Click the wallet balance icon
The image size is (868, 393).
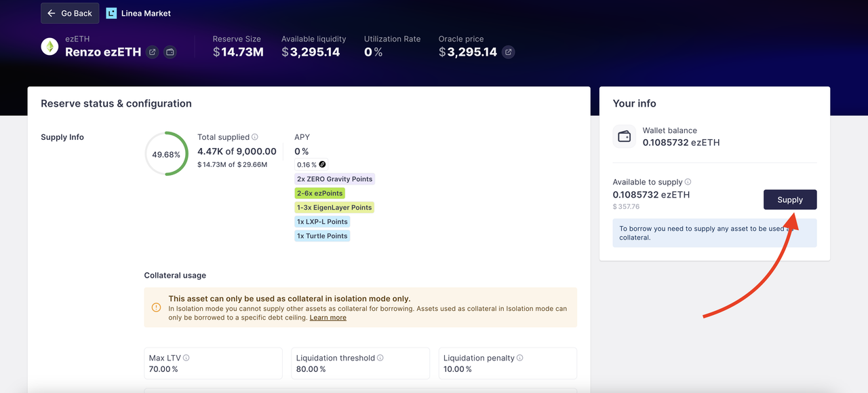[x=625, y=136]
